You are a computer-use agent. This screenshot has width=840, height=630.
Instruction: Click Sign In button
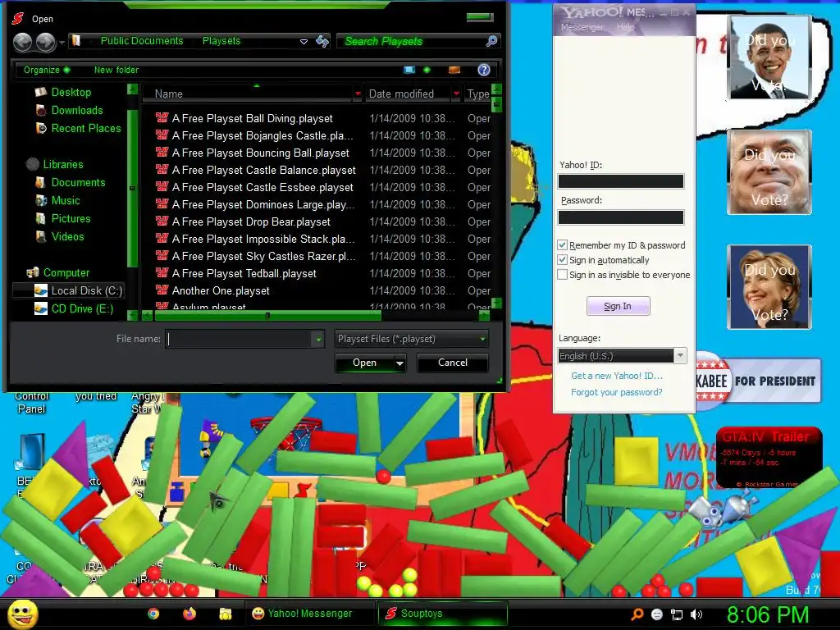[x=618, y=306]
